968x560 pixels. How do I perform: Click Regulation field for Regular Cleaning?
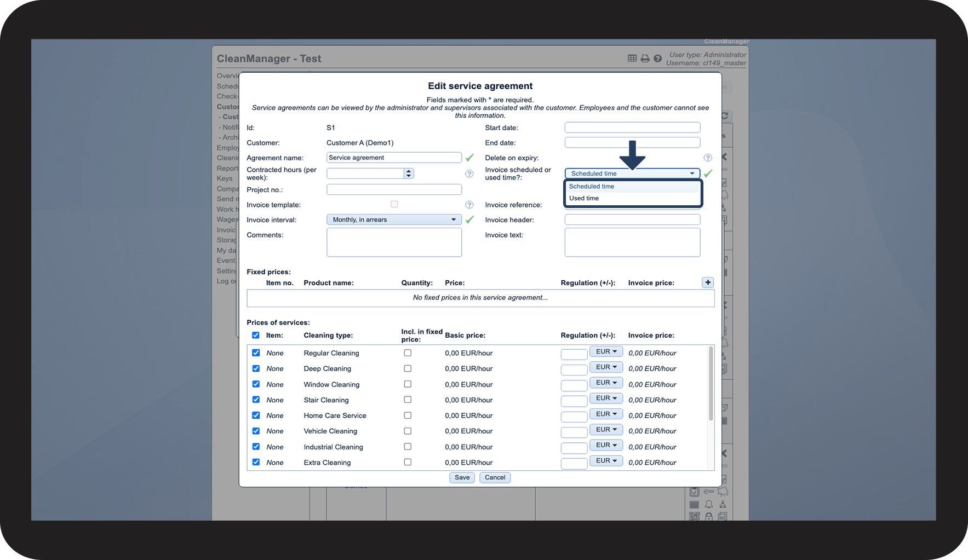point(574,354)
